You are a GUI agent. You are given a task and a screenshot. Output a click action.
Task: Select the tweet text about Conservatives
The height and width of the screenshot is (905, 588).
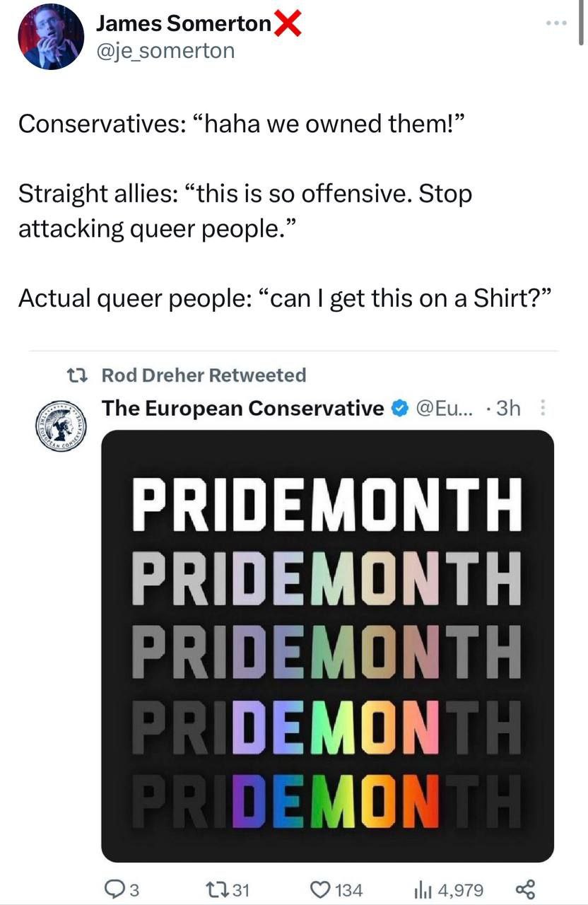(x=284, y=211)
